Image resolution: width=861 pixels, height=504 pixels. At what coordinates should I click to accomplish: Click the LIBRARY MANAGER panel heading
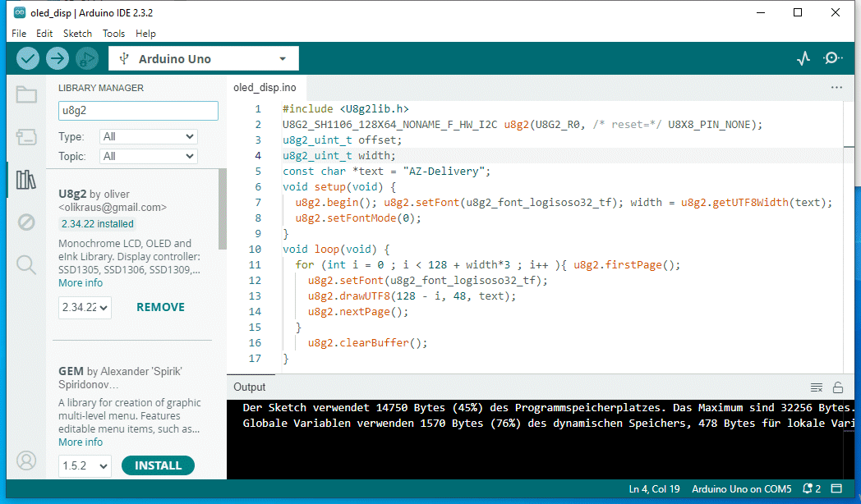tap(101, 88)
